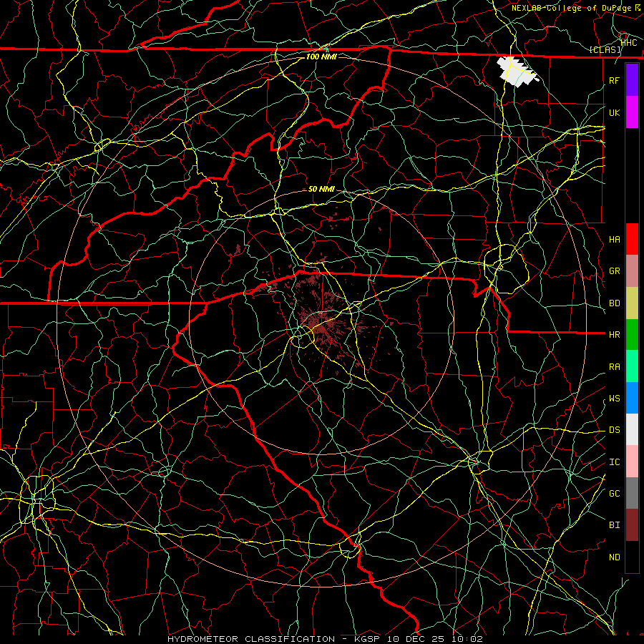This screenshot has height=644, width=644.
Task: Click the HR green legend color swatch
Action: (632, 335)
